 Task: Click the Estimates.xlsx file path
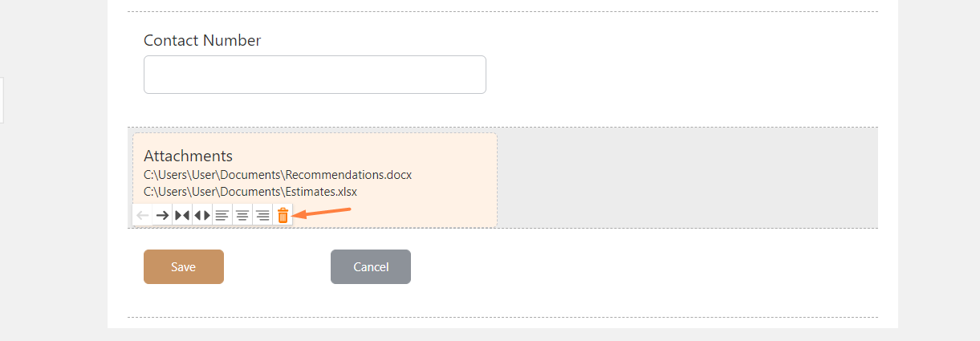[x=250, y=192]
